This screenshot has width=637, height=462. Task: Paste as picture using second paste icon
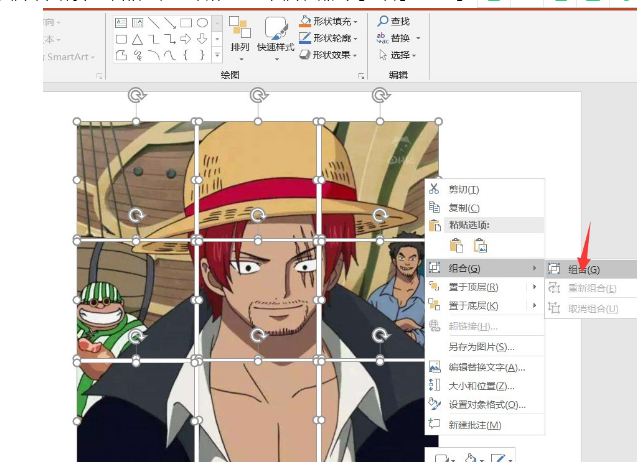pyautogui.click(x=480, y=246)
